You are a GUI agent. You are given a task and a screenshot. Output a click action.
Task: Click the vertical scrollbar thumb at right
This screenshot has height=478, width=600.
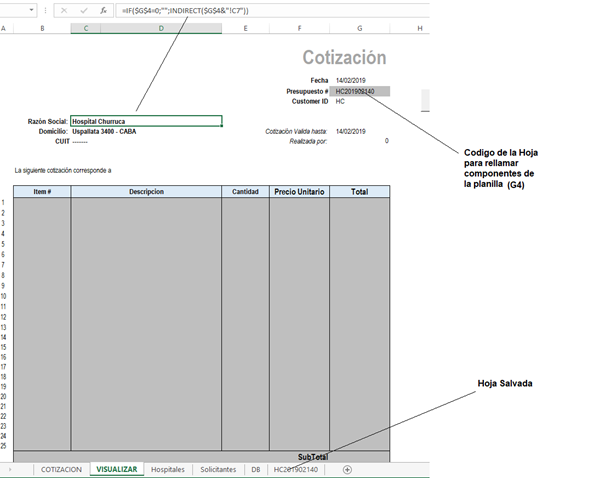pyautogui.click(x=425, y=100)
